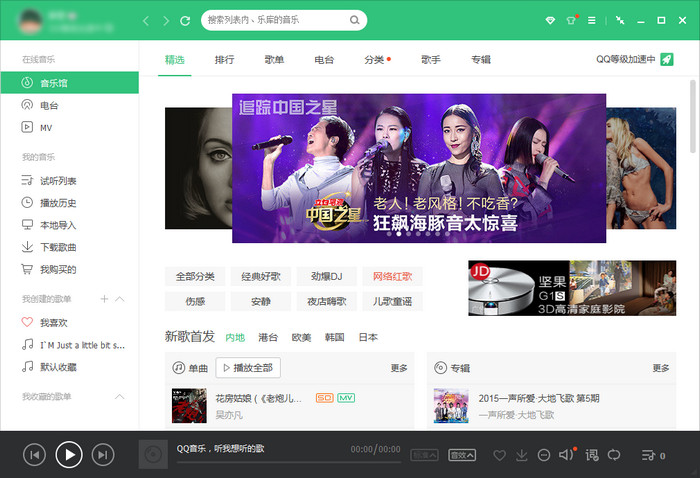Add new playlist with the plus icon
Image resolution: width=700 pixels, height=478 pixels.
click(x=104, y=299)
